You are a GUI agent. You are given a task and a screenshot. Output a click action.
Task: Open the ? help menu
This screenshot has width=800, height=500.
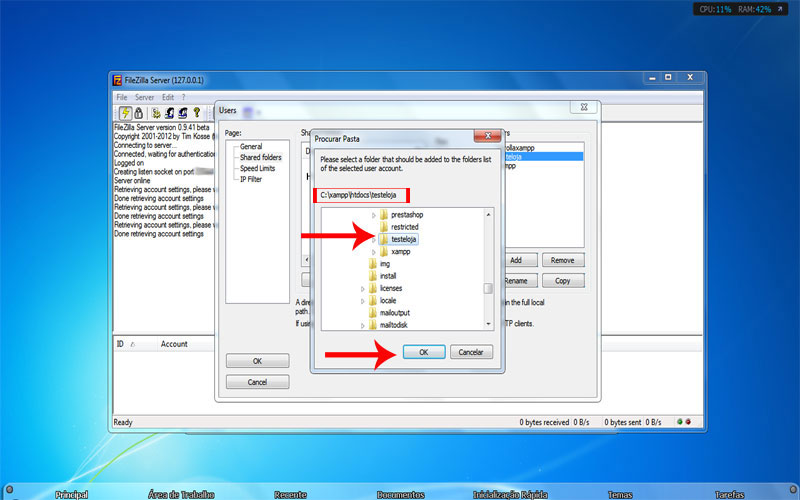coord(183,97)
